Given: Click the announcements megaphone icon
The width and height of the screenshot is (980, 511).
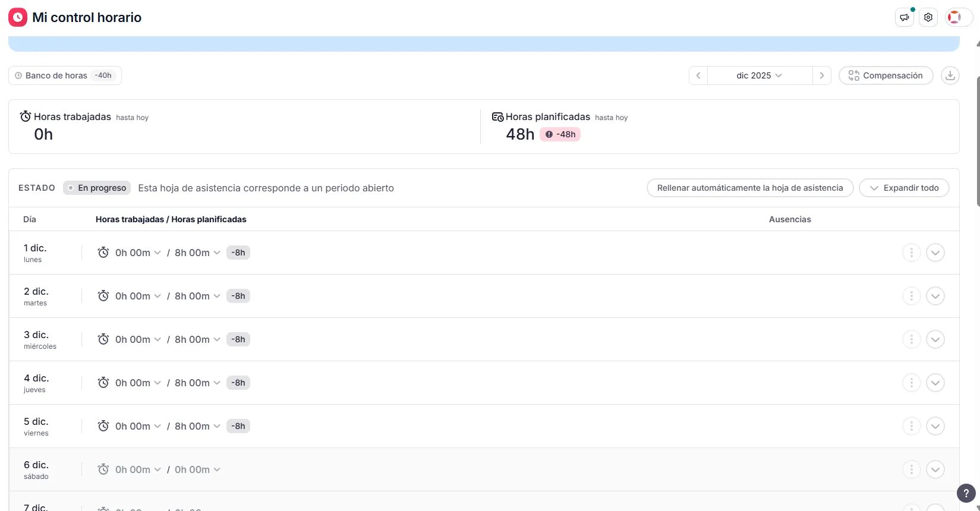Looking at the screenshot, I should point(904,18).
